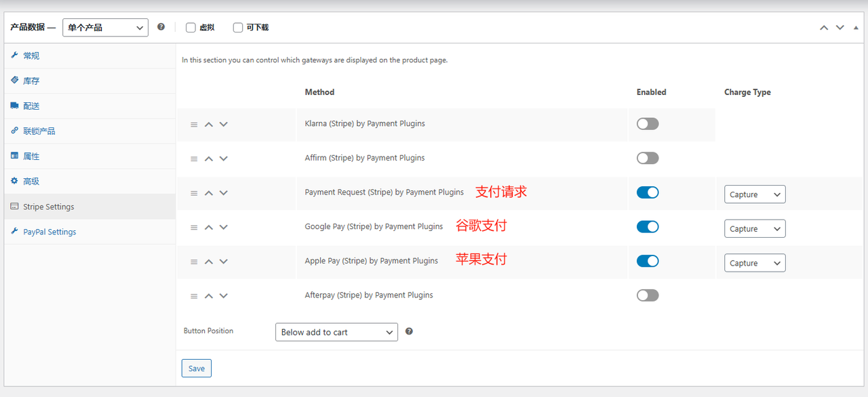
Task: Check the 可下载 checkbox
Action: tap(238, 28)
